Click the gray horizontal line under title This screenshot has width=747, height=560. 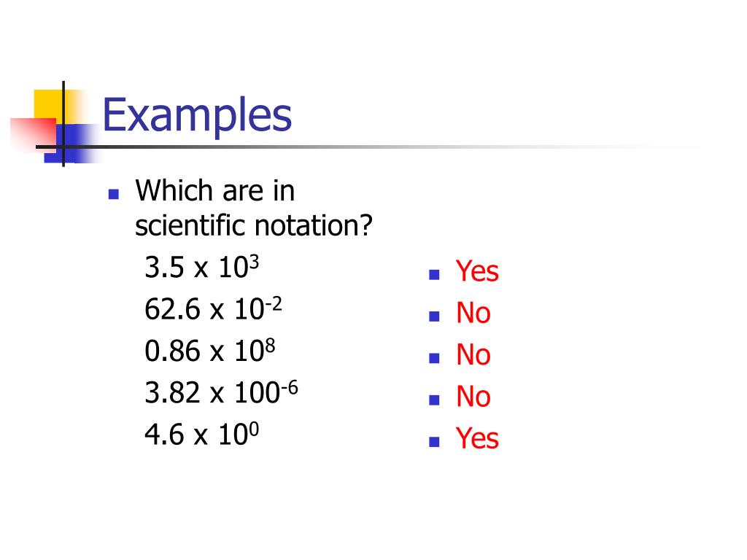tap(371, 147)
